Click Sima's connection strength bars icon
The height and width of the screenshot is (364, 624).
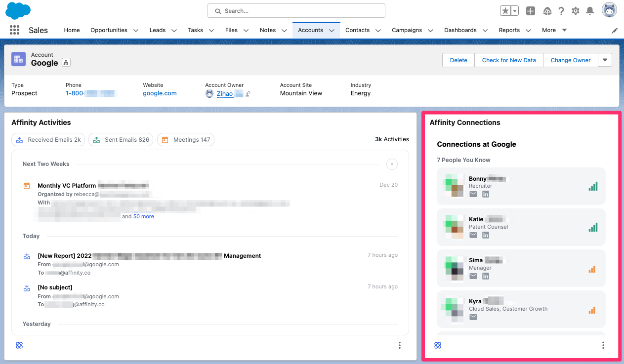point(592,269)
